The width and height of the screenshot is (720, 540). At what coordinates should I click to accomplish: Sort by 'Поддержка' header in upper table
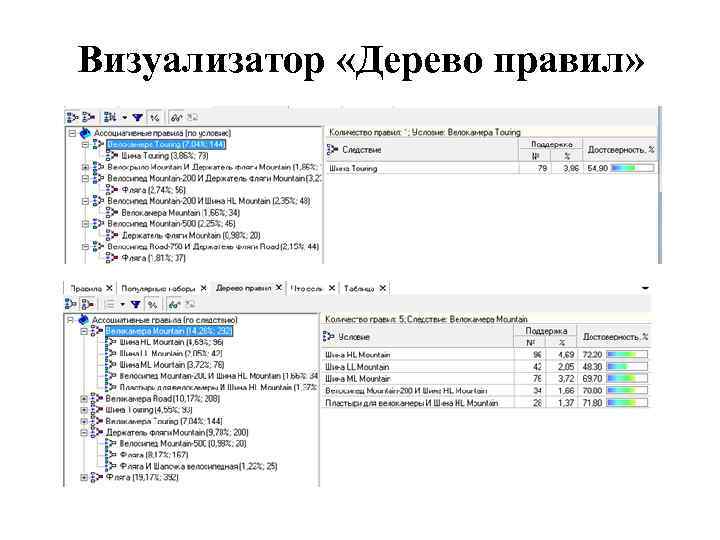point(551,144)
